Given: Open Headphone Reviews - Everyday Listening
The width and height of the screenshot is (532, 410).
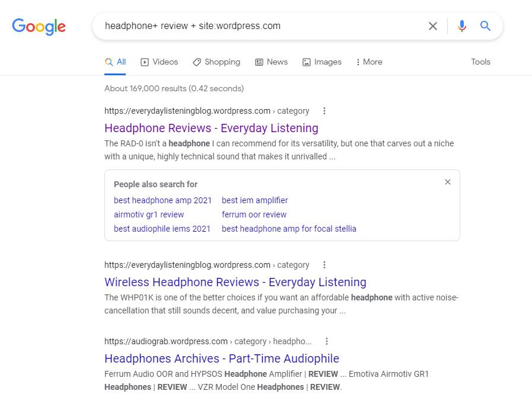Looking at the screenshot, I should coord(211,128).
